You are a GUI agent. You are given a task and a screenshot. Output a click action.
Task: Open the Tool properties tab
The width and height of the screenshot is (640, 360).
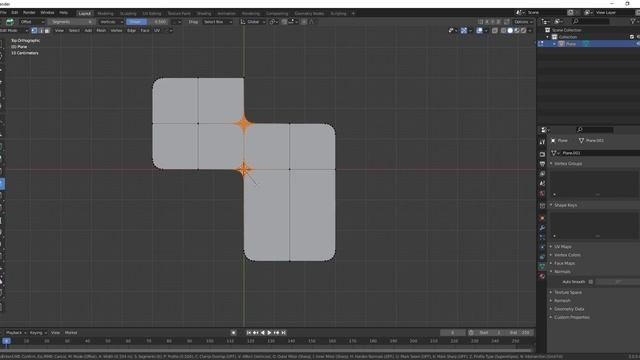pos(542,142)
